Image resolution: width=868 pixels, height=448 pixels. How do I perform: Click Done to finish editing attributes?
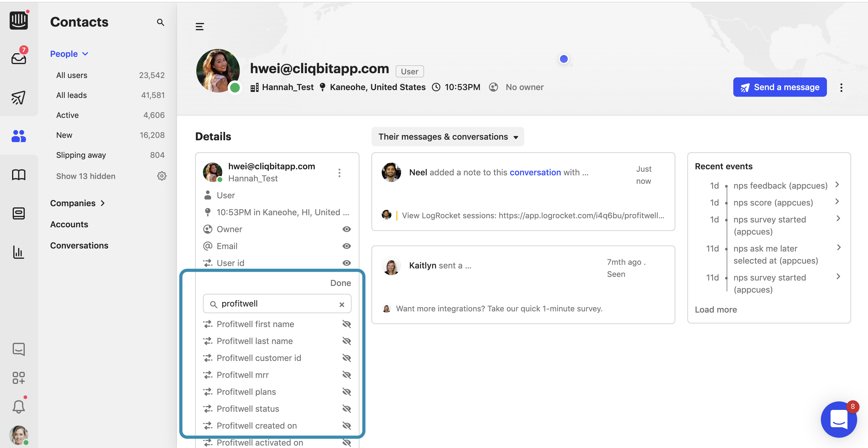[x=340, y=283]
